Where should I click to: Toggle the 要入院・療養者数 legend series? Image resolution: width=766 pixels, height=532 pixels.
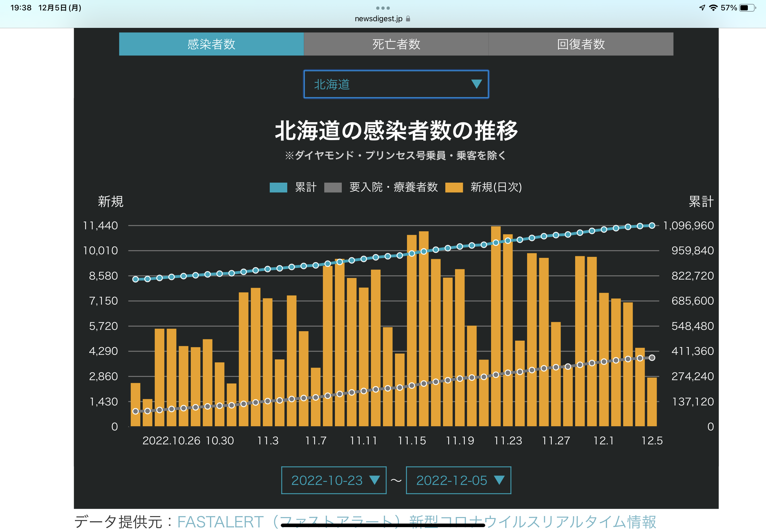coord(381,187)
